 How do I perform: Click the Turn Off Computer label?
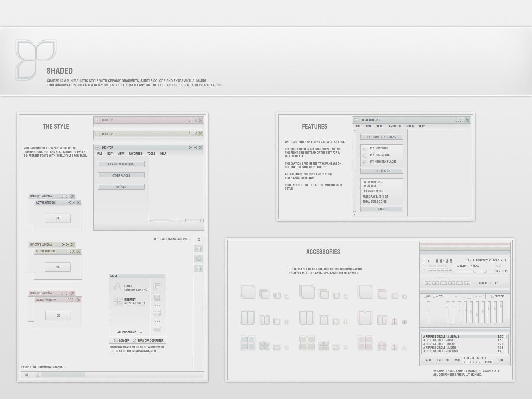[x=150, y=341]
